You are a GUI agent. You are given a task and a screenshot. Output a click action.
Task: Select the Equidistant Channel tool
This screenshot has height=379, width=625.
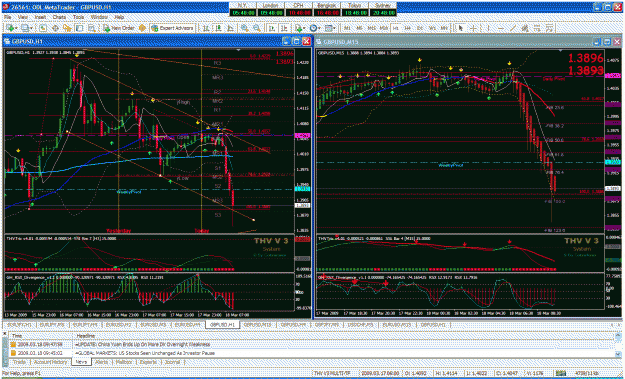[x=525, y=28]
